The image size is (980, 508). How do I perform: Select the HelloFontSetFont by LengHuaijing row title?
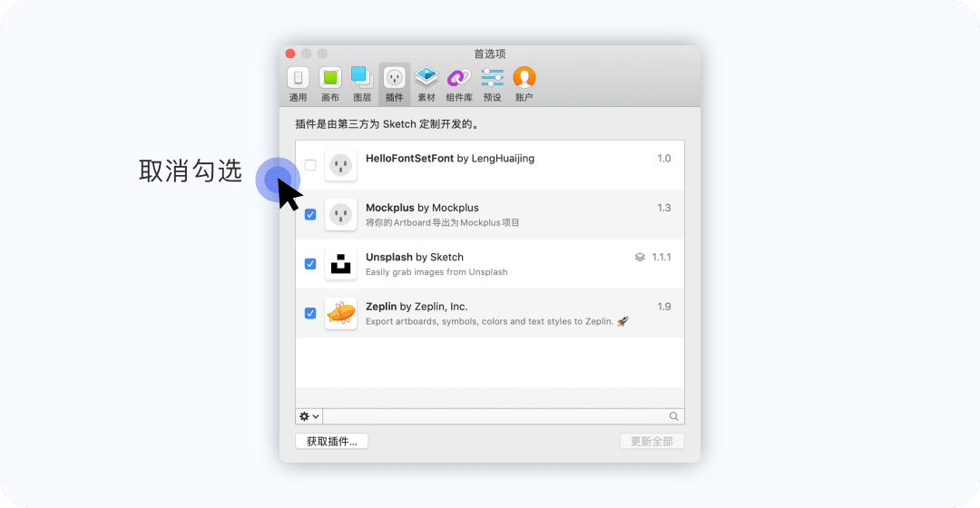450,159
